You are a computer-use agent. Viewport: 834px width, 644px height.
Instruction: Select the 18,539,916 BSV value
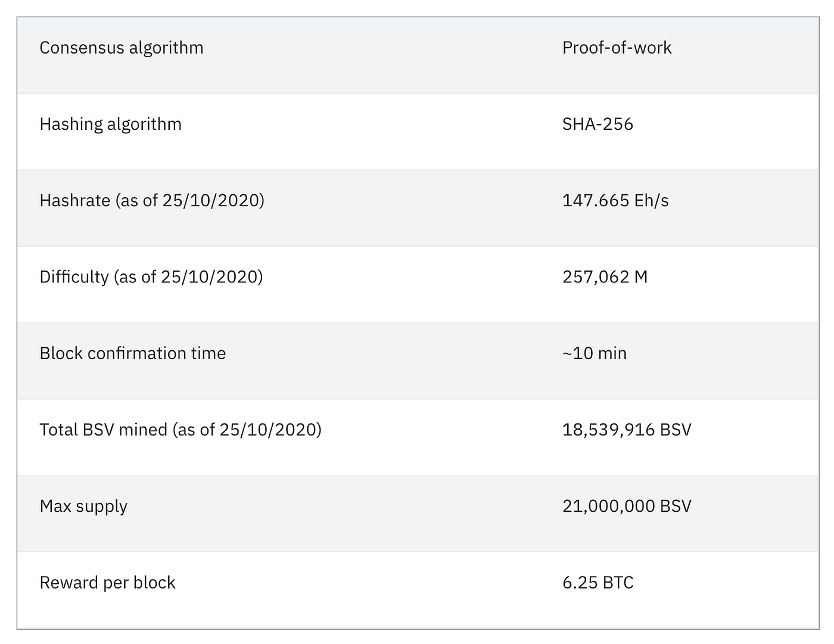click(627, 430)
